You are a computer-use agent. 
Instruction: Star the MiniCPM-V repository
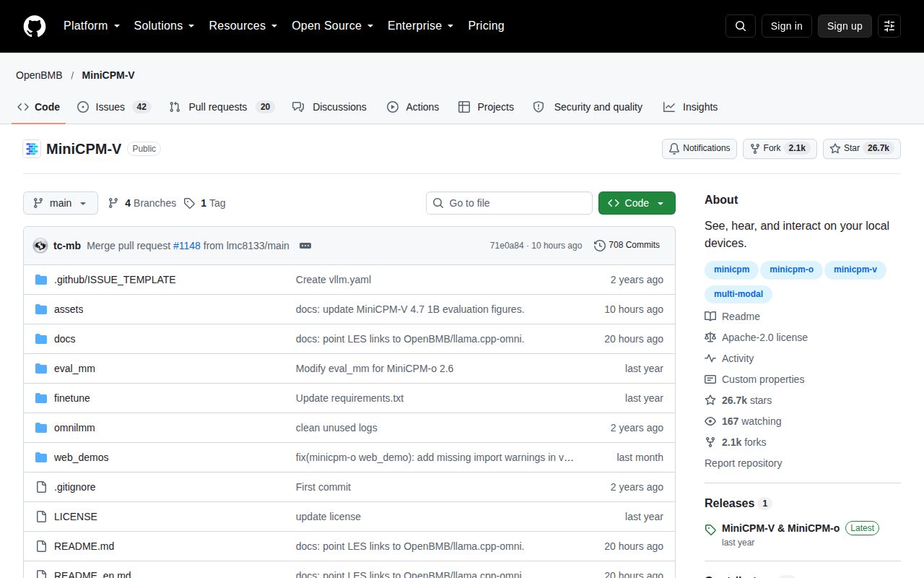pyautogui.click(x=862, y=149)
